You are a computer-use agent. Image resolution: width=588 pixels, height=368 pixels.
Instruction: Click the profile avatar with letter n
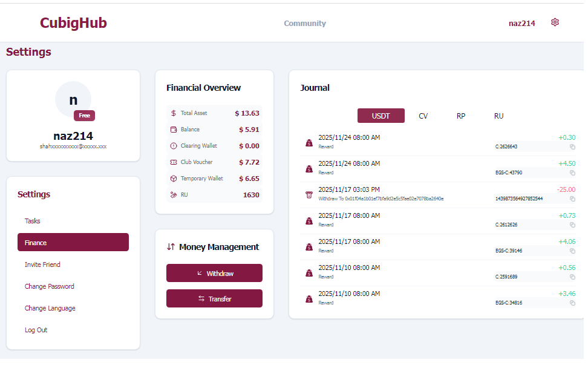click(x=73, y=100)
